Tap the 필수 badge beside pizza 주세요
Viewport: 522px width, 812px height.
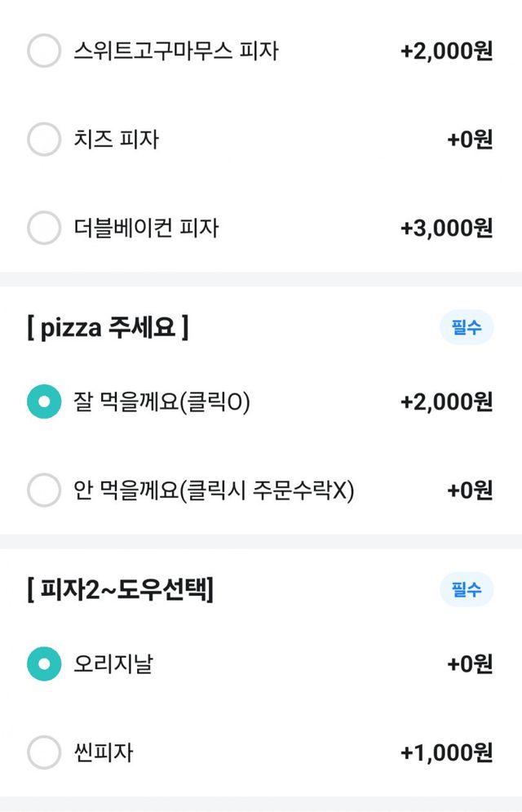466,328
